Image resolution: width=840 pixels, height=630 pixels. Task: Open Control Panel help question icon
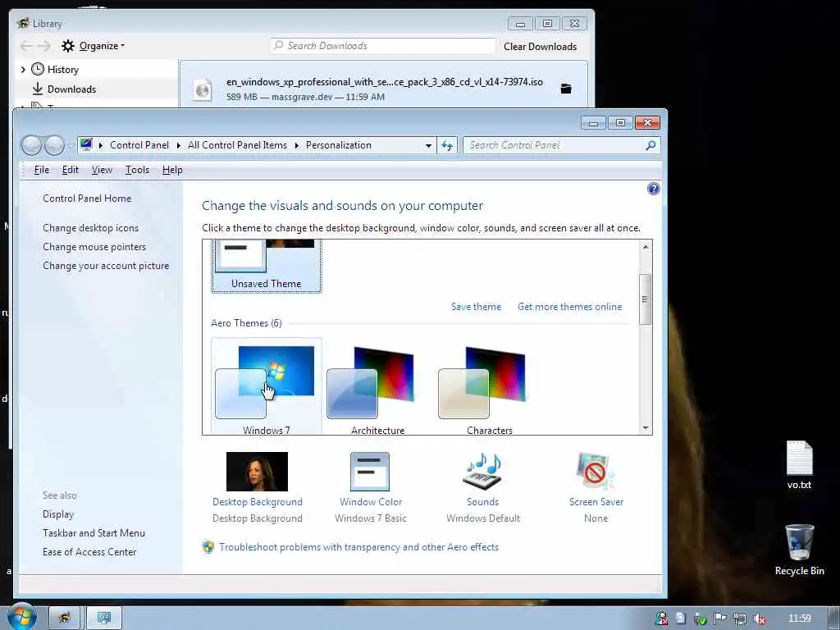point(653,189)
